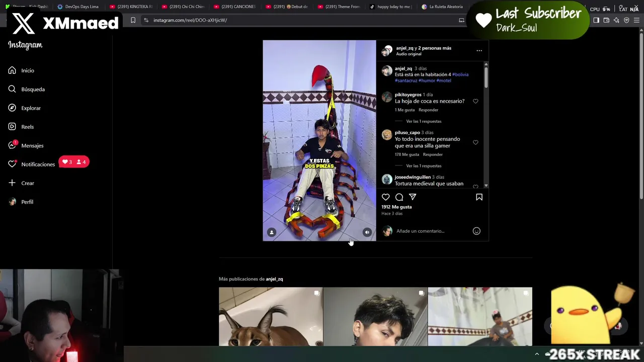644x362 pixels.
Task: Switch to the happy bday to me tab
Action: pos(391,7)
